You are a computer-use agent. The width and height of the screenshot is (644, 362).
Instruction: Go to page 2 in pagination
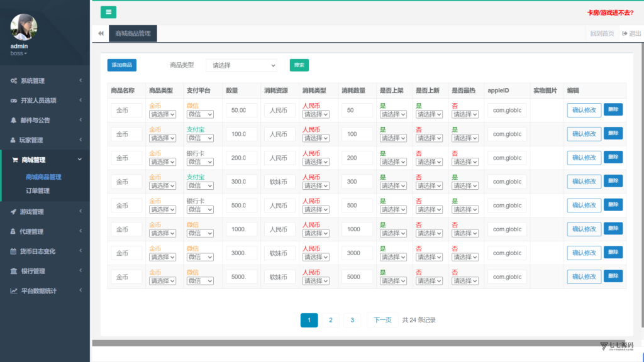click(331, 320)
